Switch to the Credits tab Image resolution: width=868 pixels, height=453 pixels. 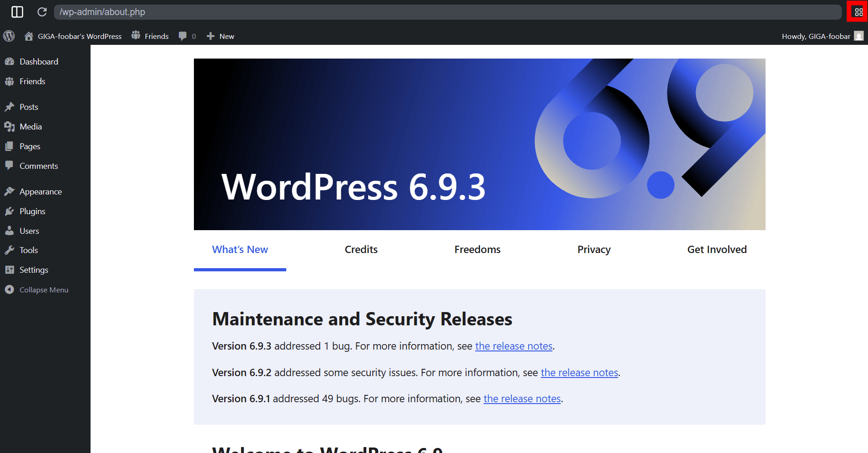click(x=361, y=250)
